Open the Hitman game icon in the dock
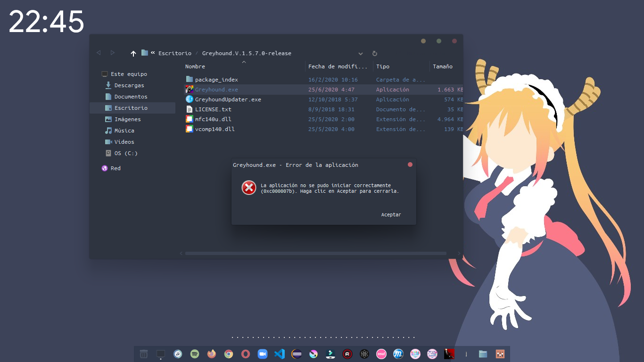The height and width of the screenshot is (362, 644). click(x=449, y=354)
